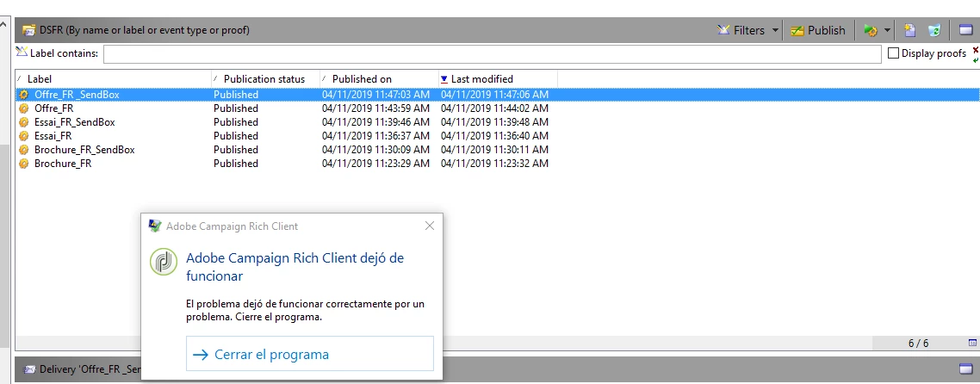Click the list configuration icon beside counter

(972, 343)
